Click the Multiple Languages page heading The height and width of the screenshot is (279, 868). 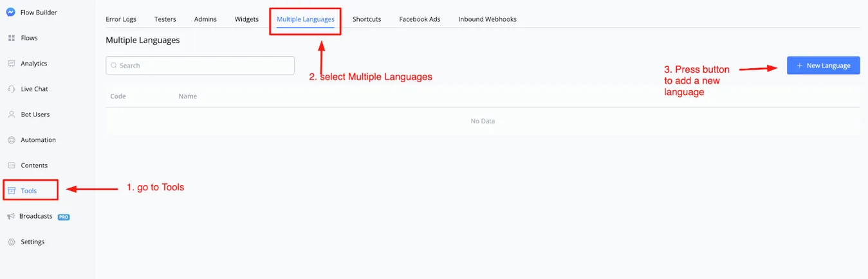point(143,40)
